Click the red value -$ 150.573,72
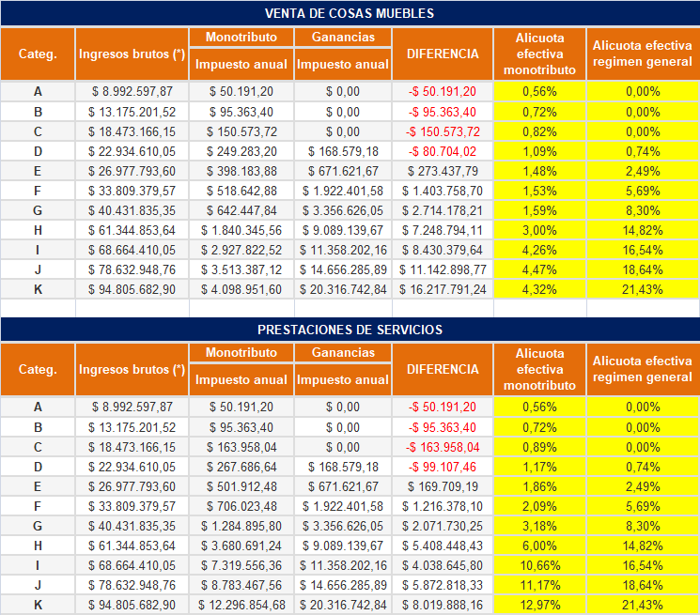This screenshot has height=615, width=700. coord(443,132)
